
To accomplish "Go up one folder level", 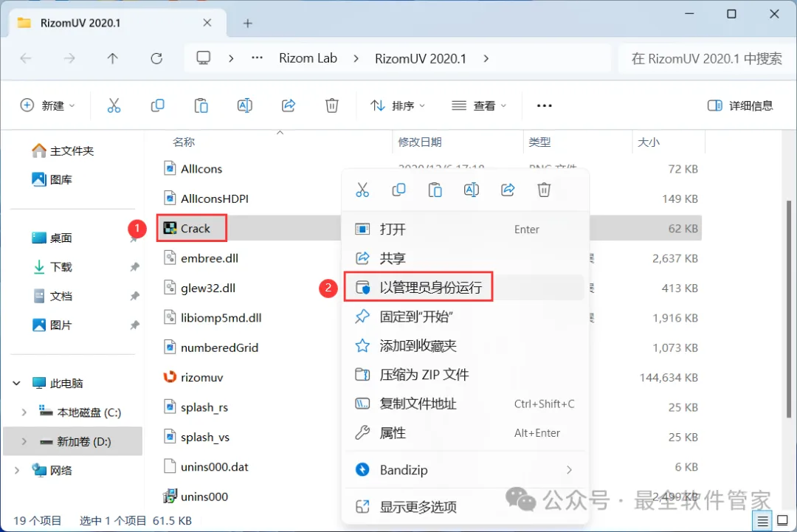I will pos(112,58).
